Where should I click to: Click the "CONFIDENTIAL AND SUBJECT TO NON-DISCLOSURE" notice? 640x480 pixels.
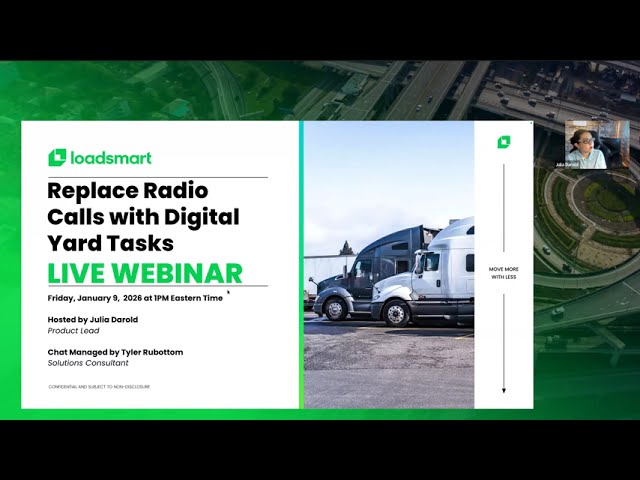pyautogui.click(x=99, y=387)
